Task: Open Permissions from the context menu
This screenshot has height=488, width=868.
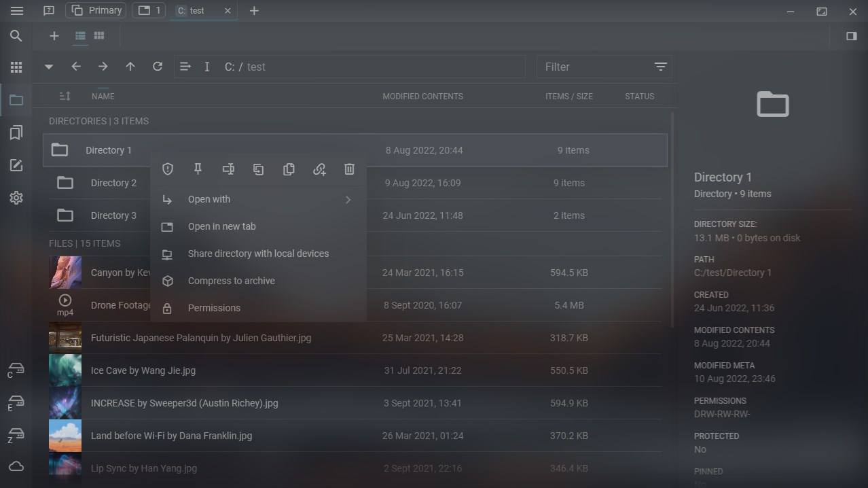Action: tap(258, 308)
